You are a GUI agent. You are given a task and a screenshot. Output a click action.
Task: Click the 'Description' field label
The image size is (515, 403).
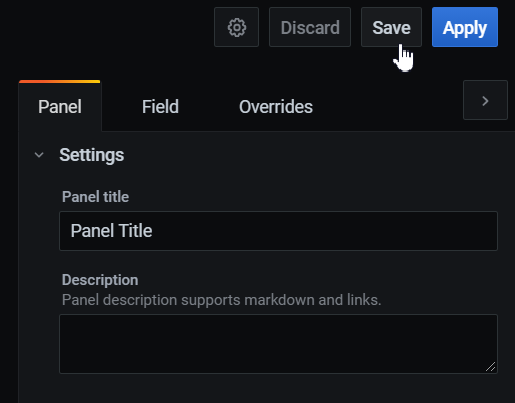(100, 280)
